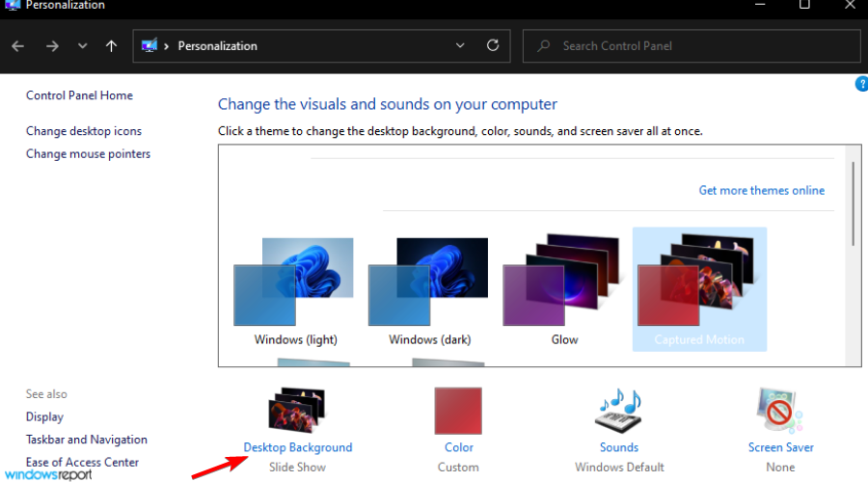Open the Desktop Background link
This screenshot has height=482, width=868.
(x=298, y=447)
